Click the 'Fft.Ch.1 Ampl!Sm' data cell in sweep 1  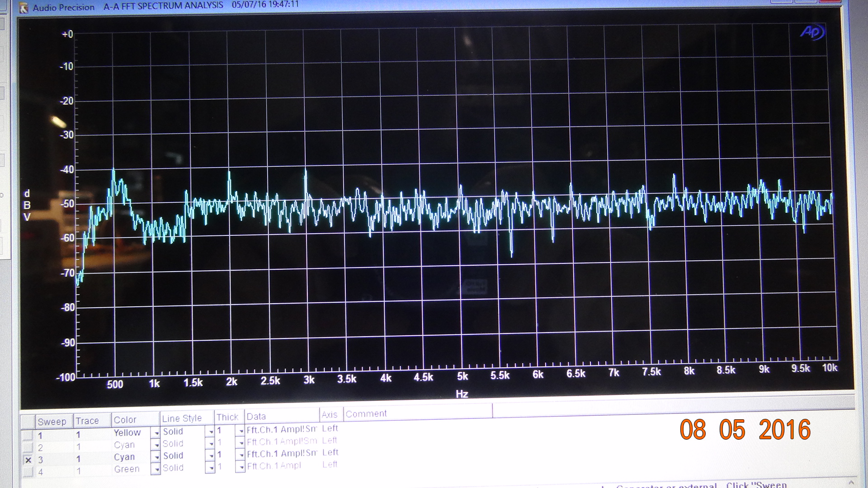coord(282,429)
